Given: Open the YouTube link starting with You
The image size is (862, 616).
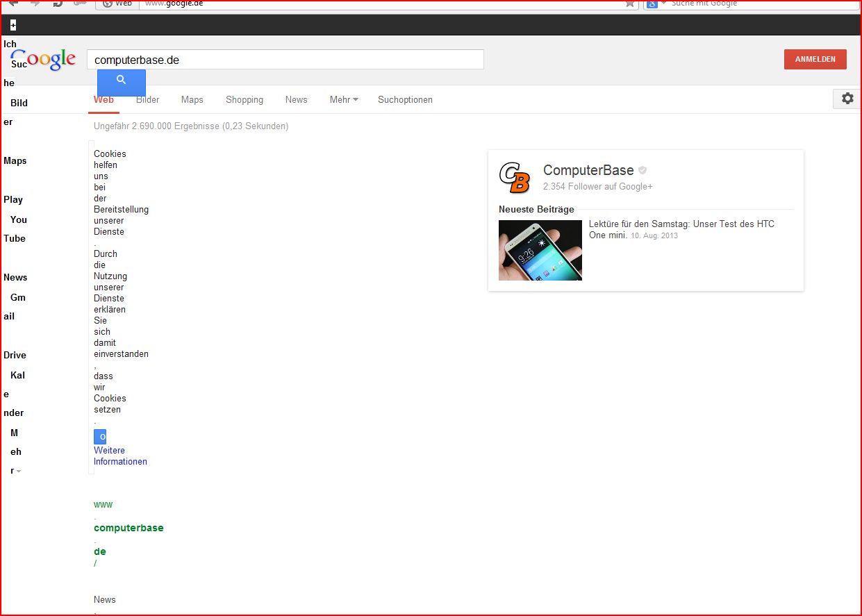Looking at the screenshot, I should [x=19, y=219].
